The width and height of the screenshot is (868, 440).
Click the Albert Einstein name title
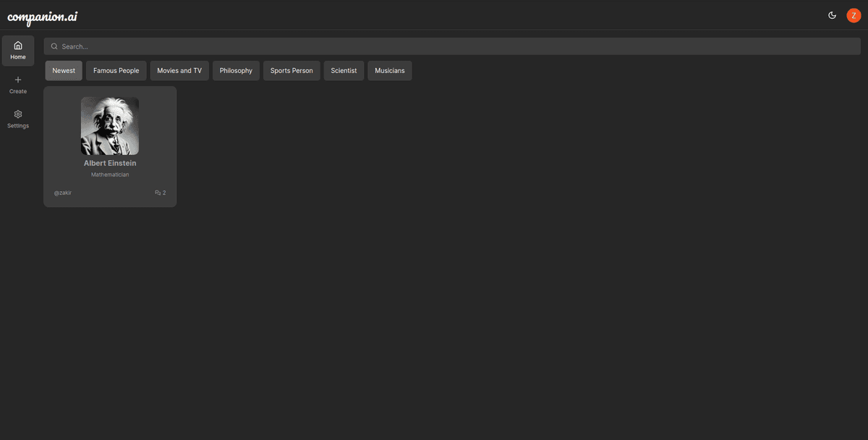[x=110, y=163]
